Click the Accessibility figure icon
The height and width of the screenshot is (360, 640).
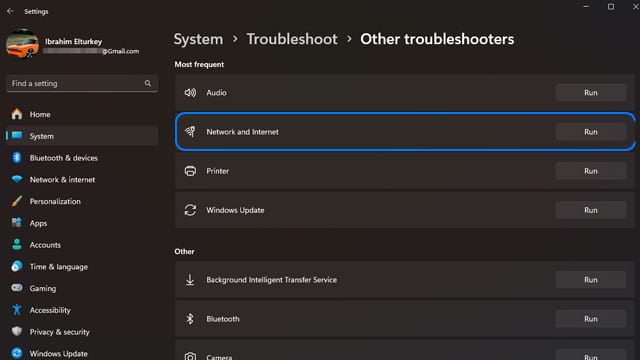[17, 310]
